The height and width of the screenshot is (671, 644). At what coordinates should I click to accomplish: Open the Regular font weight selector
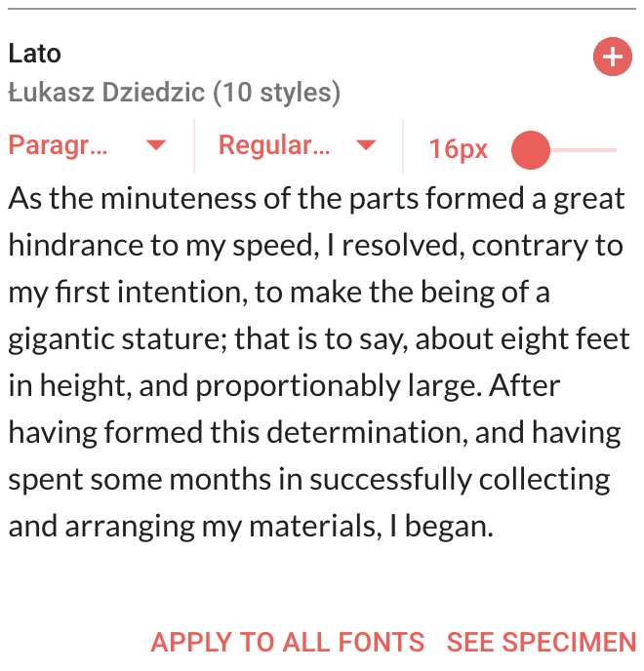274,146
